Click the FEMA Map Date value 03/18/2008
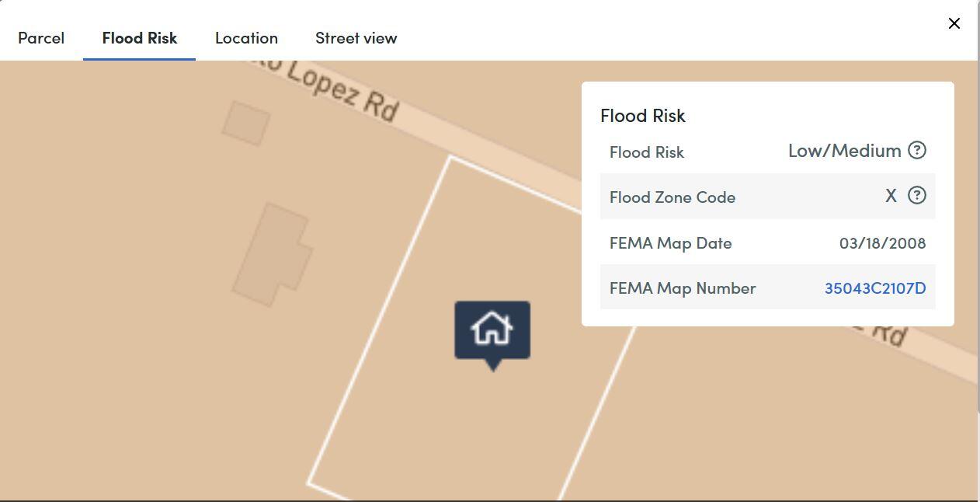The image size is (980, 502). (x=882, y=243)
